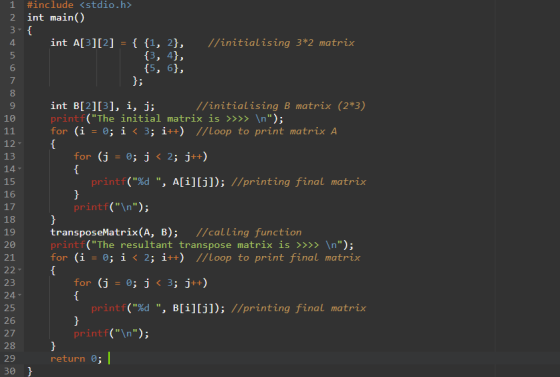Place cursor on #include <stdio.h>

[79, 5]
